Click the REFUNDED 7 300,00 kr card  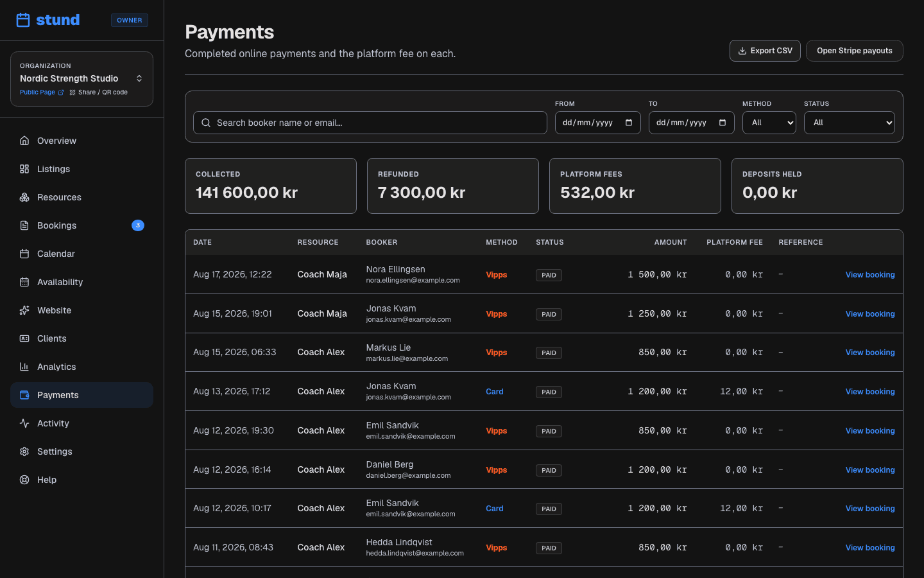click(453, 186)
